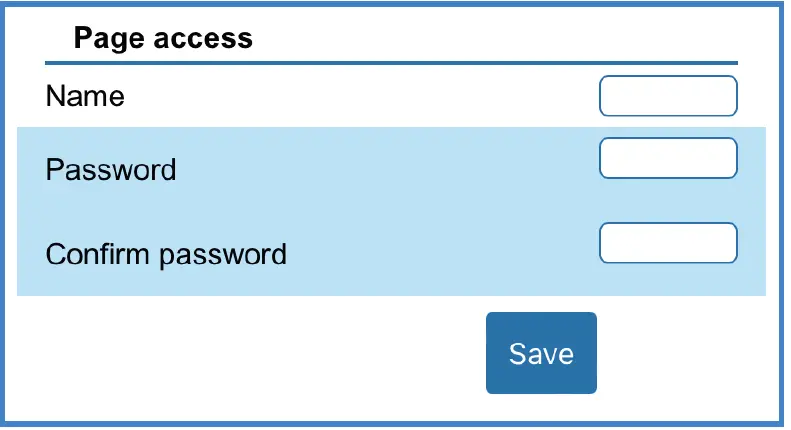
Task: Click box beside Confirm password label
Action: coord(668,243)
